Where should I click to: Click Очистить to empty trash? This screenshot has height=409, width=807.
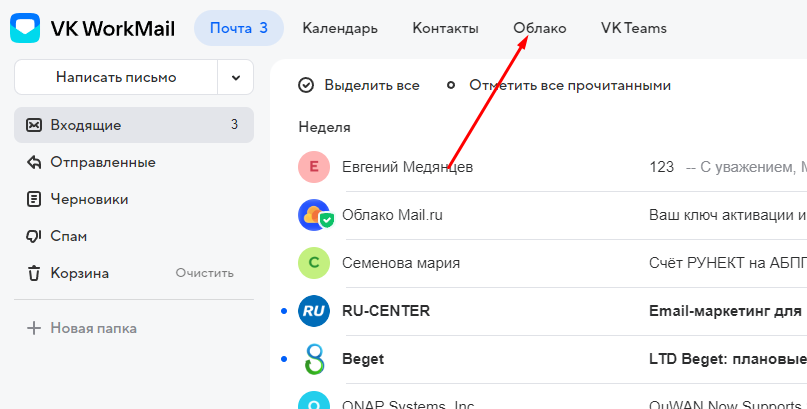click(204, 273)
